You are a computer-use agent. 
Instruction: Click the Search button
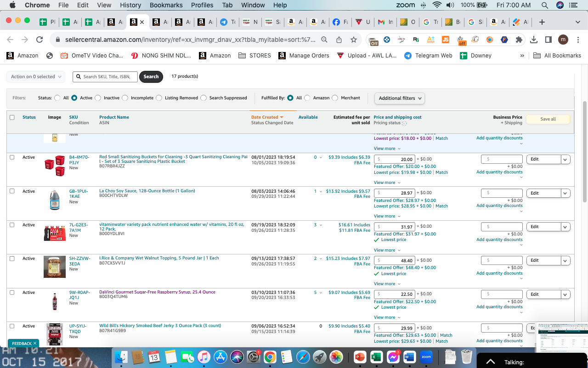click(151, 77)
